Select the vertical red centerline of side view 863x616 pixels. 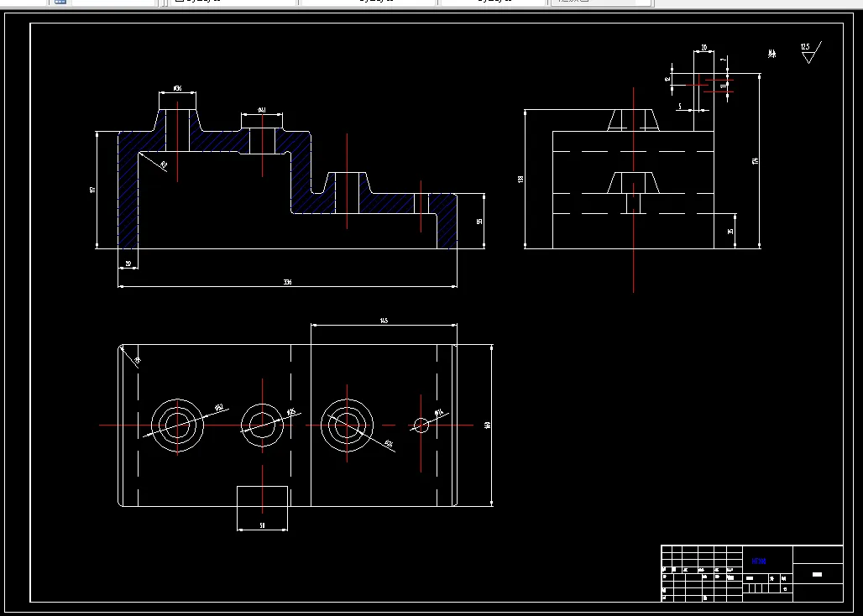(634, 190)
